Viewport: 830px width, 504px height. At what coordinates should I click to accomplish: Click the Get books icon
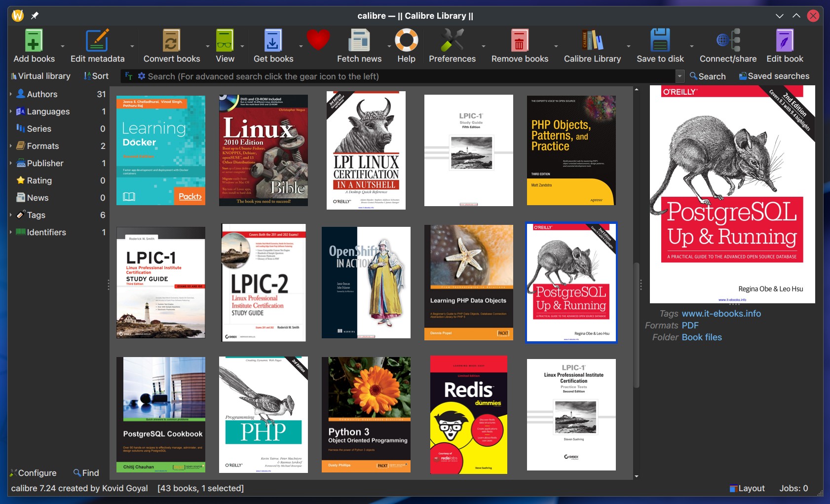point(273,40)
